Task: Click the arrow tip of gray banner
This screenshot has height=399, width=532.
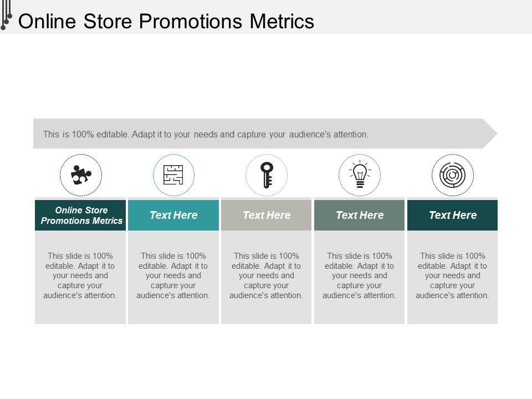Action: [x=491, y=134]
